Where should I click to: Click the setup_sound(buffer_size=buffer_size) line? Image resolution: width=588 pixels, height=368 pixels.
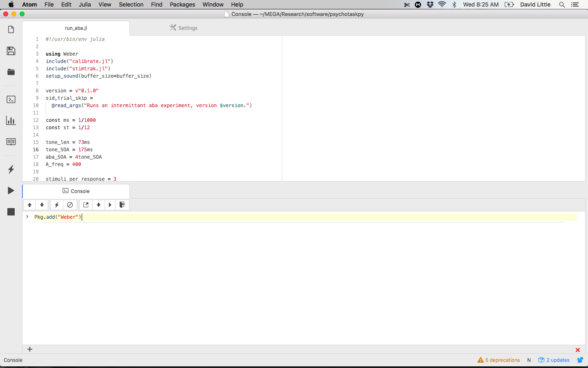tap(98, 76)
